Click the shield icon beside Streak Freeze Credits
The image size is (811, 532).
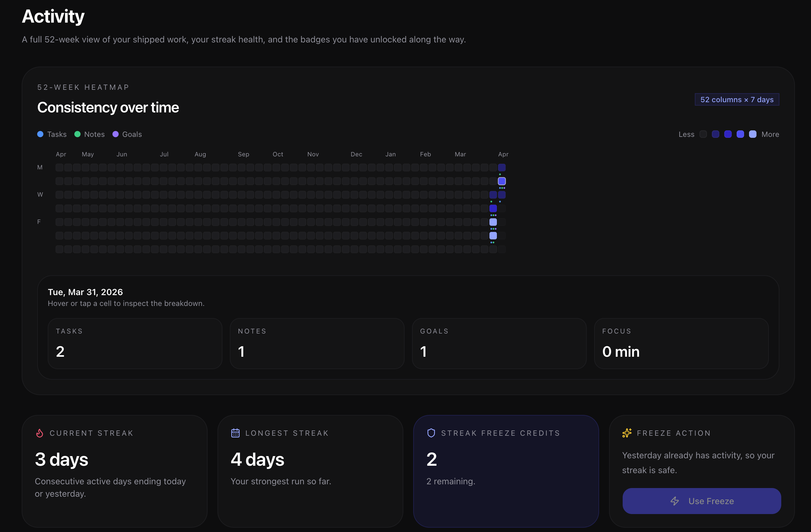(431, 433)
